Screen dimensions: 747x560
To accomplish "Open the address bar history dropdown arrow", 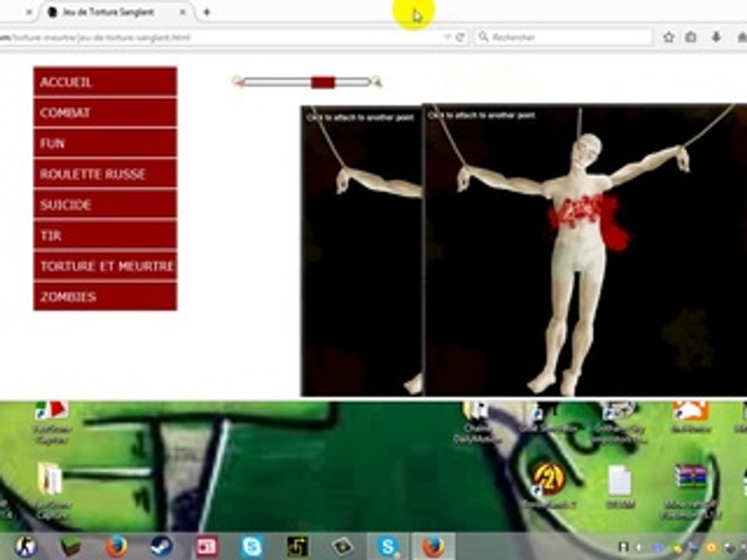I will click(447, 37).
